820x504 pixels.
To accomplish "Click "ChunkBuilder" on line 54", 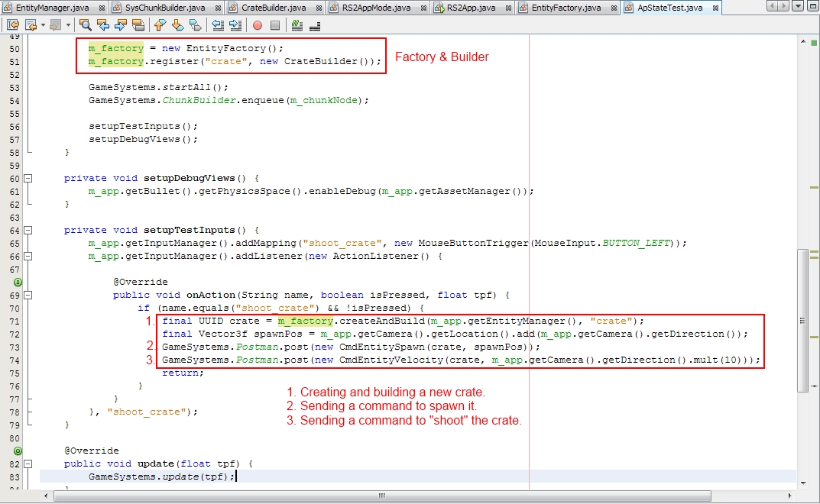I will pyautogui.click(x=199, y=100).
